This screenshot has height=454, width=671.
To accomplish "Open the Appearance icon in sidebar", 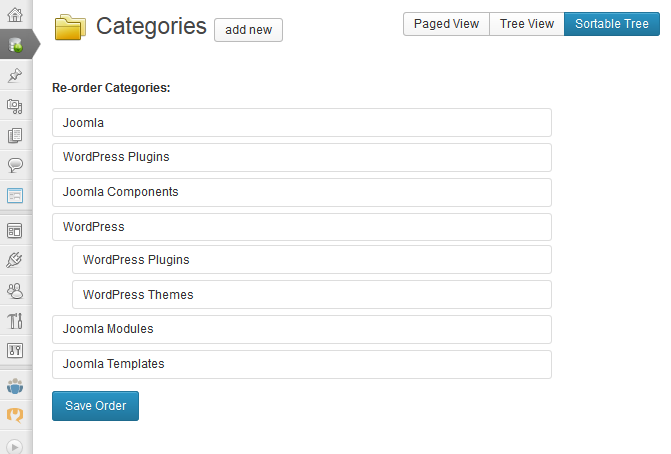I will point(15,231).
